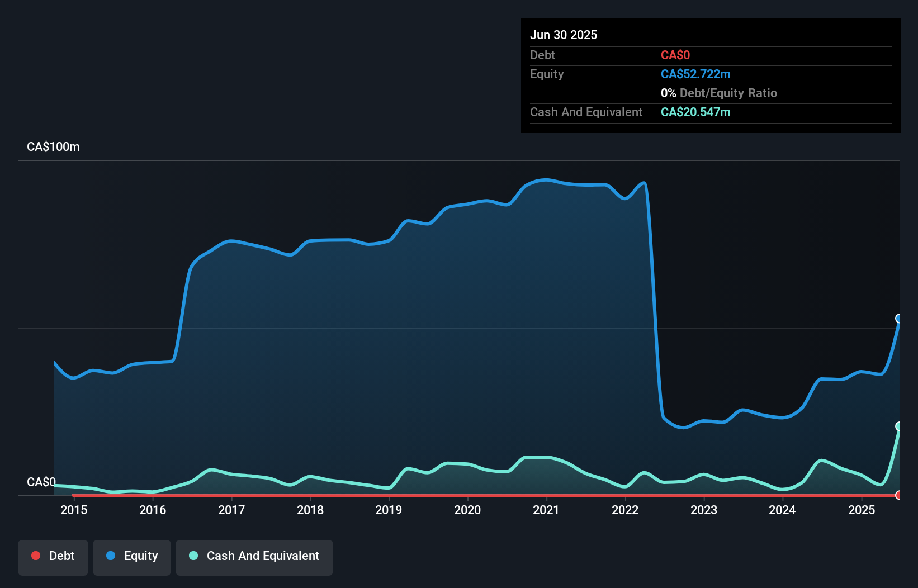Image resolution: width=918 pixels, height=588 pixels.
Task: Click the red Debt legend dot icon
Action: [36, 556]
